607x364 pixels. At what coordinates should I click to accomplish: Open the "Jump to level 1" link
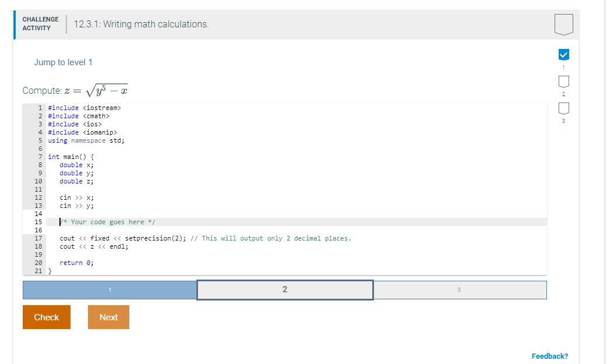pos(62,62)
